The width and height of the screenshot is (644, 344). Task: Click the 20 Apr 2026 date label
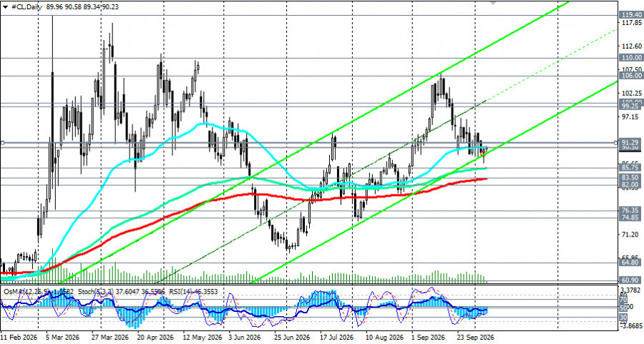point(155,338)
